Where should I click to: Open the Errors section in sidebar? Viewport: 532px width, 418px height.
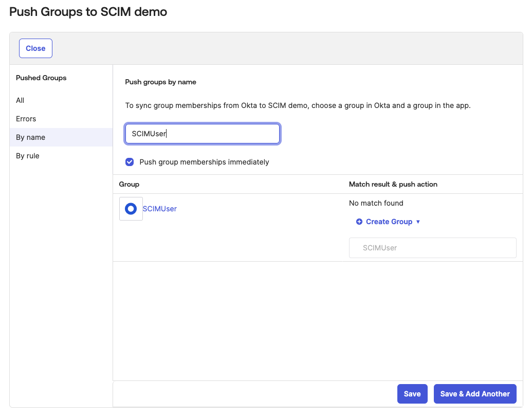pos(26,119)
